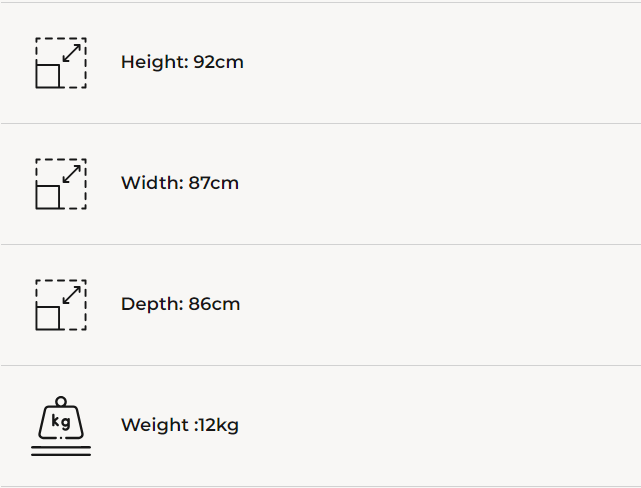The image size is (641, 488).
Task: Click the word "Weight"
Action: point(154,425)
